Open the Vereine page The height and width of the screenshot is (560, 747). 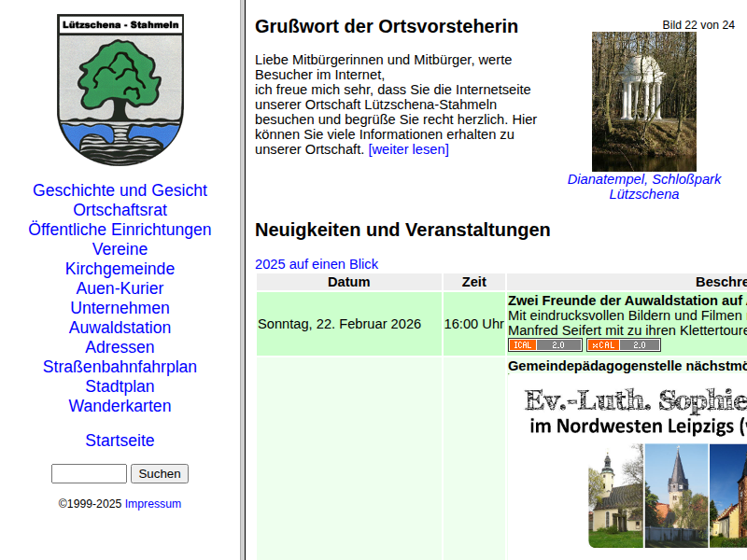(x=120, y=249)
